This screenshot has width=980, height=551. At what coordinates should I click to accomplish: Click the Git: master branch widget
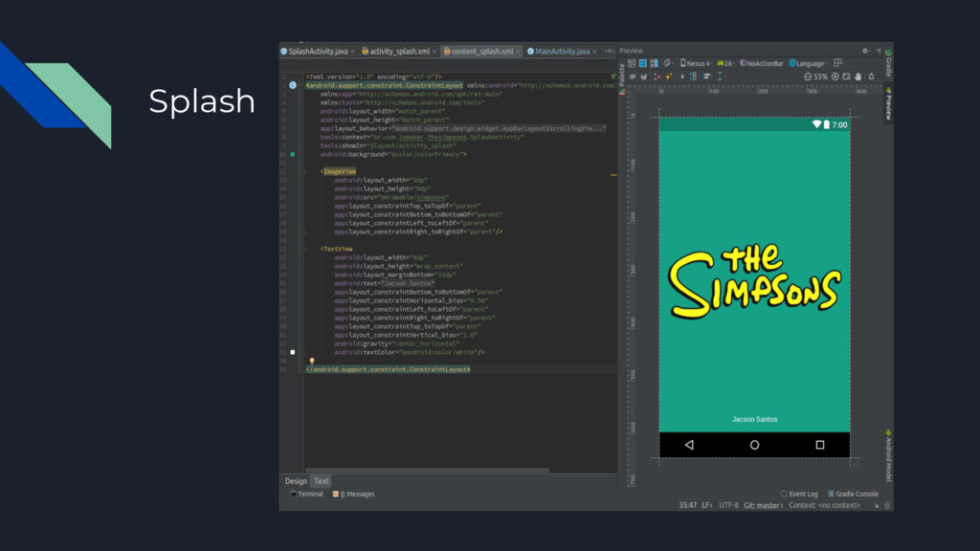pos(763,505)
